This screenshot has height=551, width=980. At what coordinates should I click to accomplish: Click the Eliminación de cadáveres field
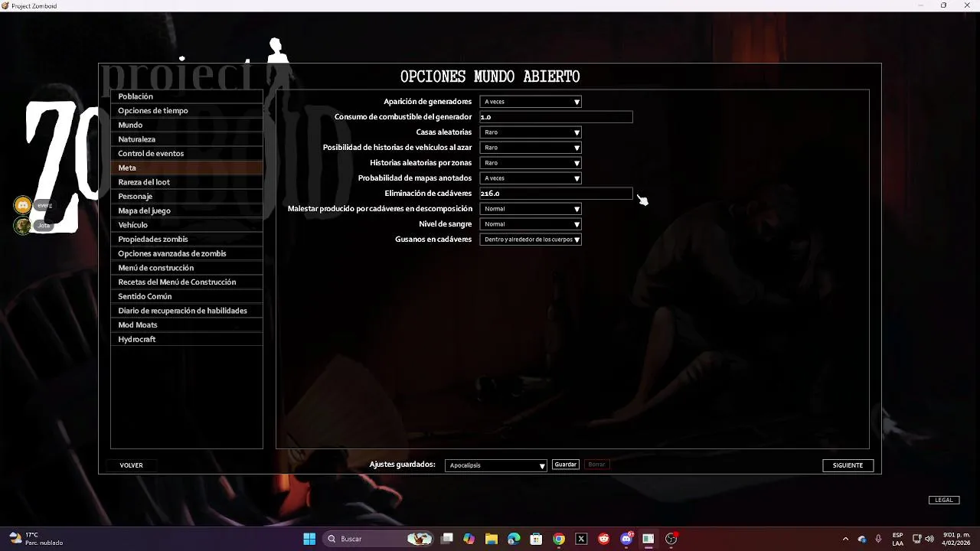(557, 194)
